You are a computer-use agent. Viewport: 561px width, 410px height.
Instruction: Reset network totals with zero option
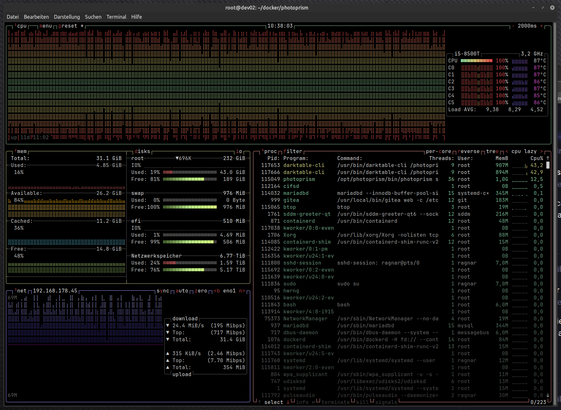(201, 291)
